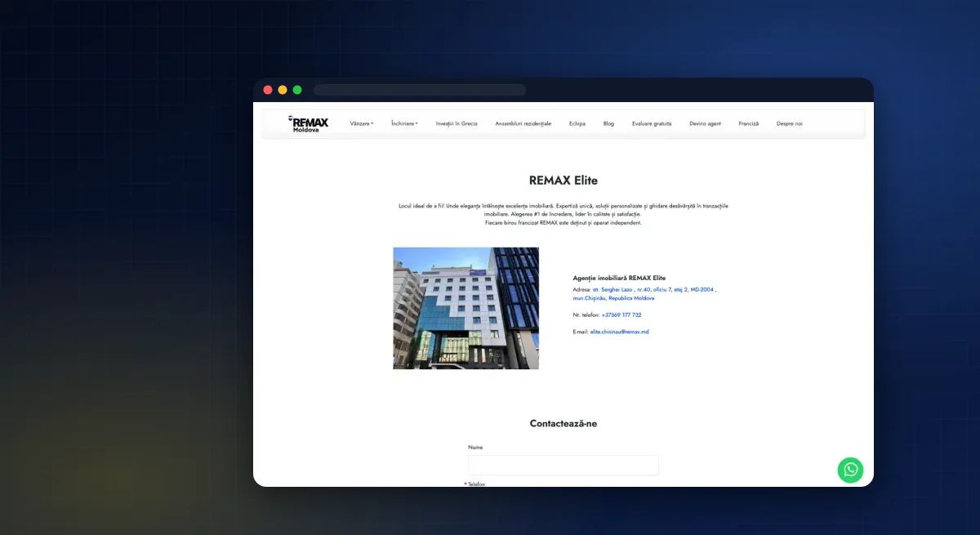The height and width of the screenshot is (535, 980).
Task: Click the elite.chisinau@remax.md email link
Action: point(619,332)
